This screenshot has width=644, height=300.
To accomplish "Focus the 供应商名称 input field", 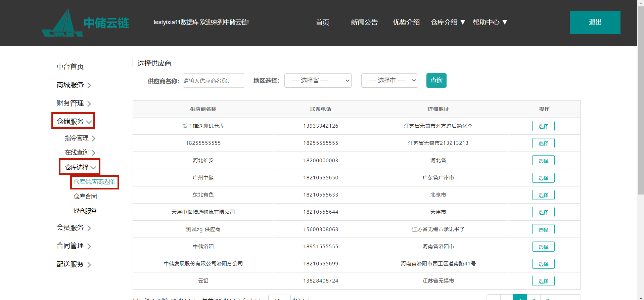I will pyautogui.click(x=214, y=81).
